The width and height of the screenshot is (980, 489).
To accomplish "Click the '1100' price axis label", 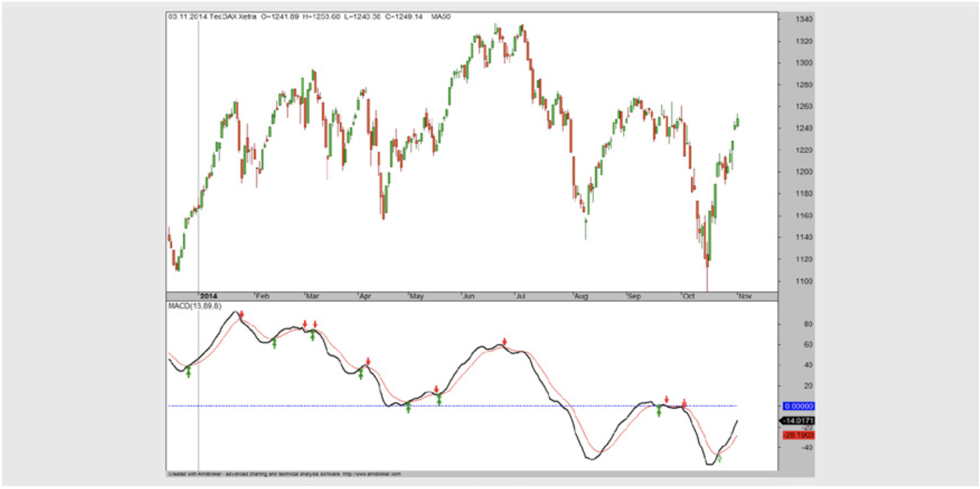I will (x=804, y=281).
